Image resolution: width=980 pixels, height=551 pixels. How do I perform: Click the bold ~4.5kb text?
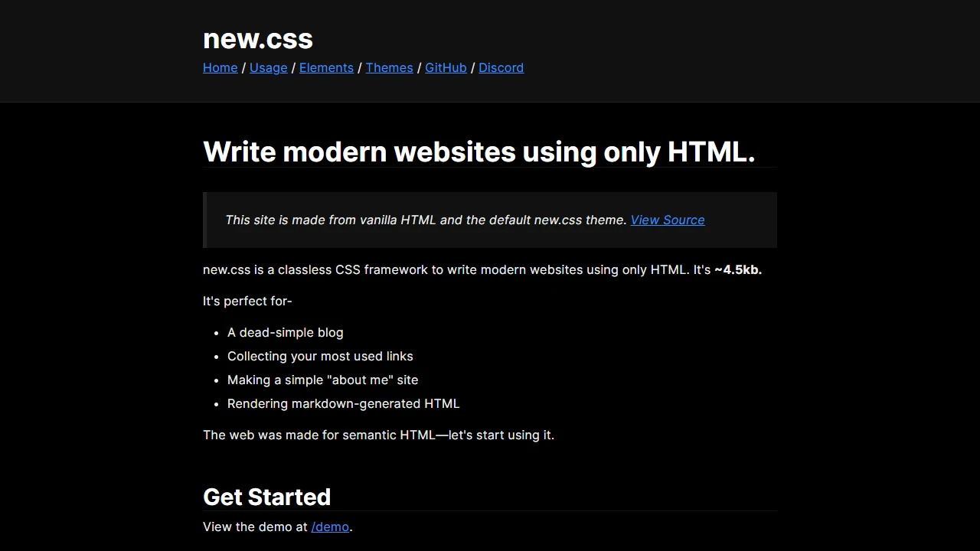tap(737, 269)
